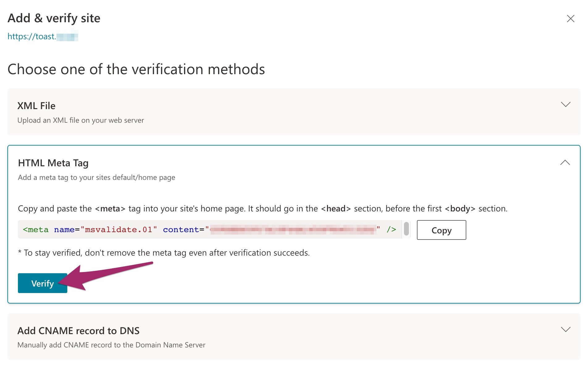This screenshot has height=374, width=588.
Task: Click the blurred content value in the meta tag
Action: click(293, 229)
